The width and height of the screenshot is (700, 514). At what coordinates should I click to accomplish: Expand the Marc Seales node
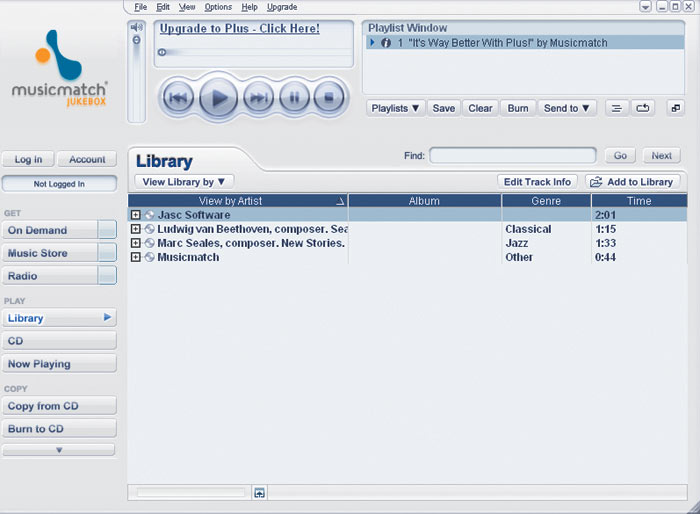click(136, 243)
